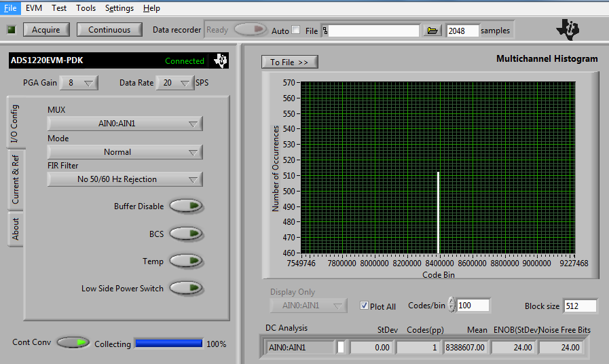Toggle the Cont Conv switch

coord(73,342)
